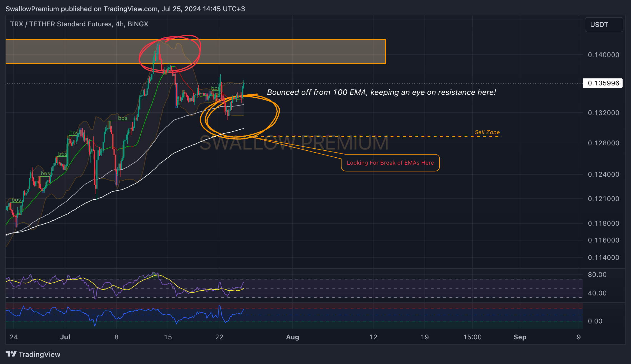Screen dimensions: 631x364
Task: Click the 15:00 time label on time axis
Action: pos(472,337)
